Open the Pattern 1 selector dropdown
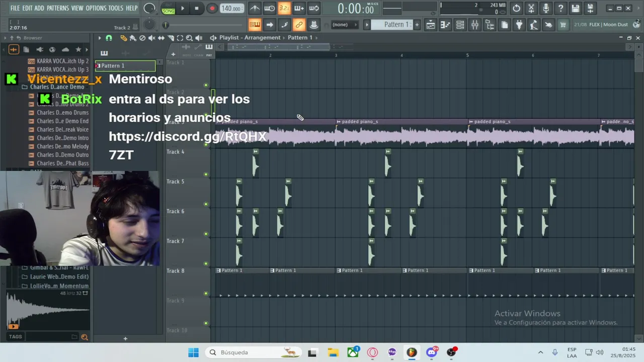The image size is (644, 362). tap(391, 25)
